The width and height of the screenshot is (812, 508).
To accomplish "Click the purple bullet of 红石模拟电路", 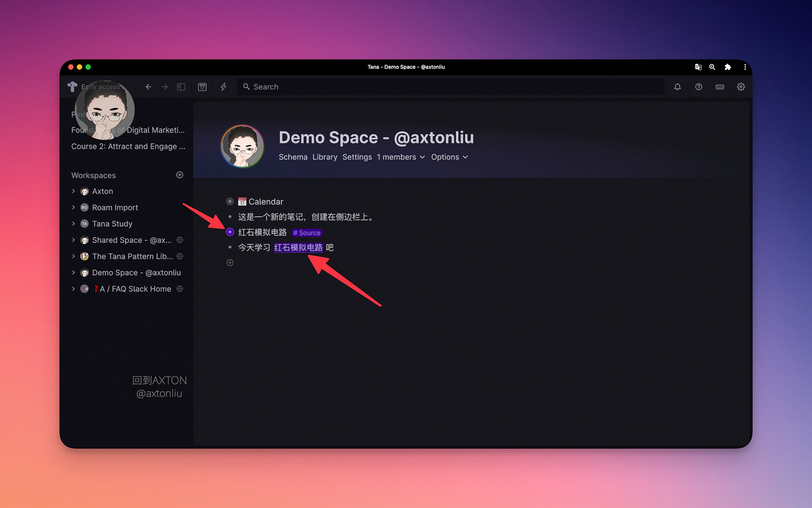I will 230,232.
